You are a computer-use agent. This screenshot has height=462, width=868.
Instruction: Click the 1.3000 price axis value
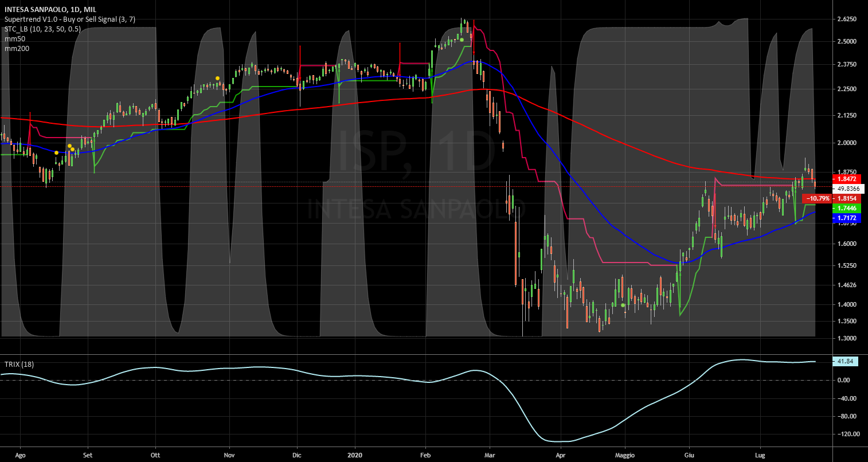(x=847, y=339)
